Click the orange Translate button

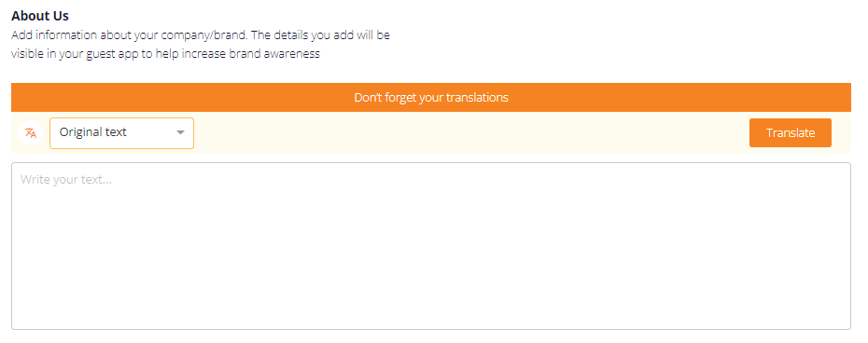pyautogui.click(x=790, y=132)
